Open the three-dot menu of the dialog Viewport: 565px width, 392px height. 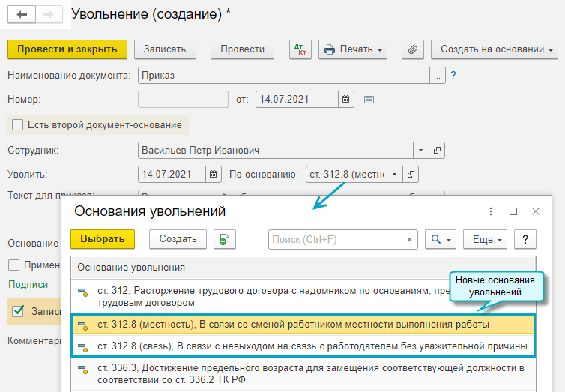(491, 211)
